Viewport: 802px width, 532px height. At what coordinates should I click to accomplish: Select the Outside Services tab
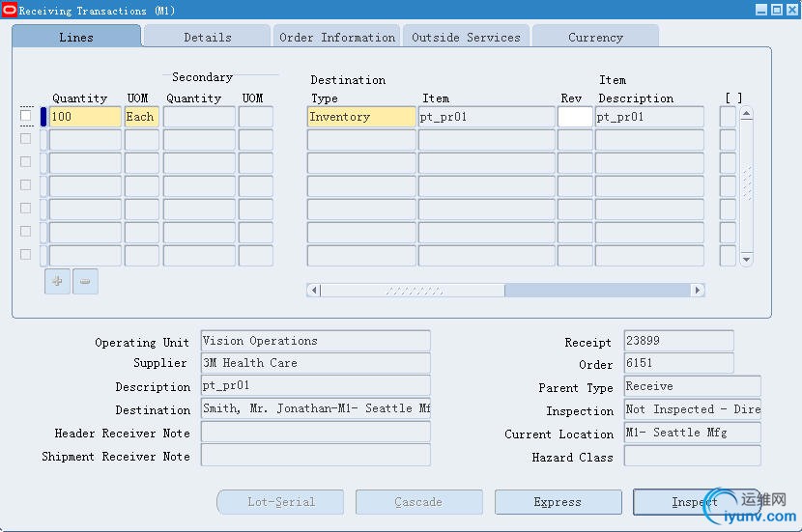[x=466, y=37]
